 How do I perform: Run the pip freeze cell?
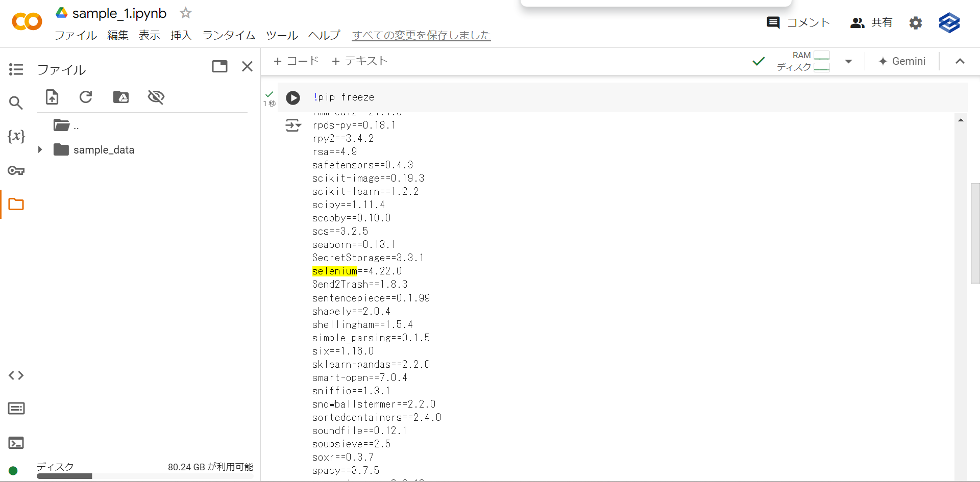point(292,98)
